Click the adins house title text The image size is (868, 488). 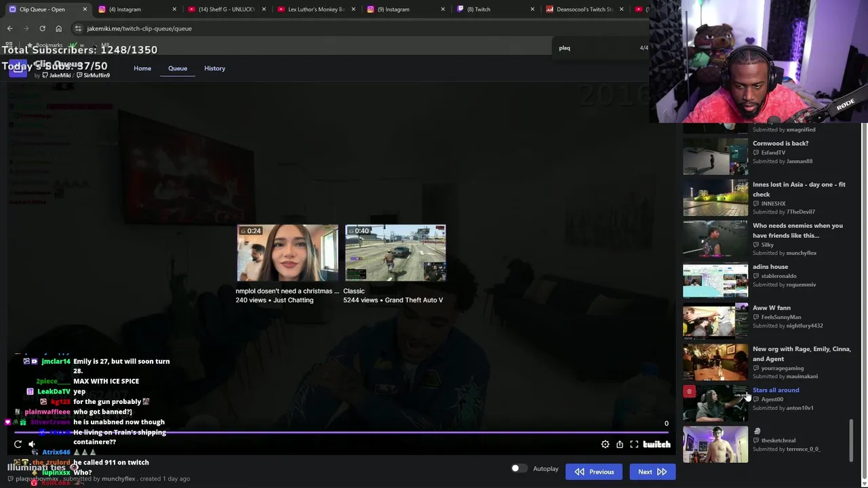coord(770,266)
